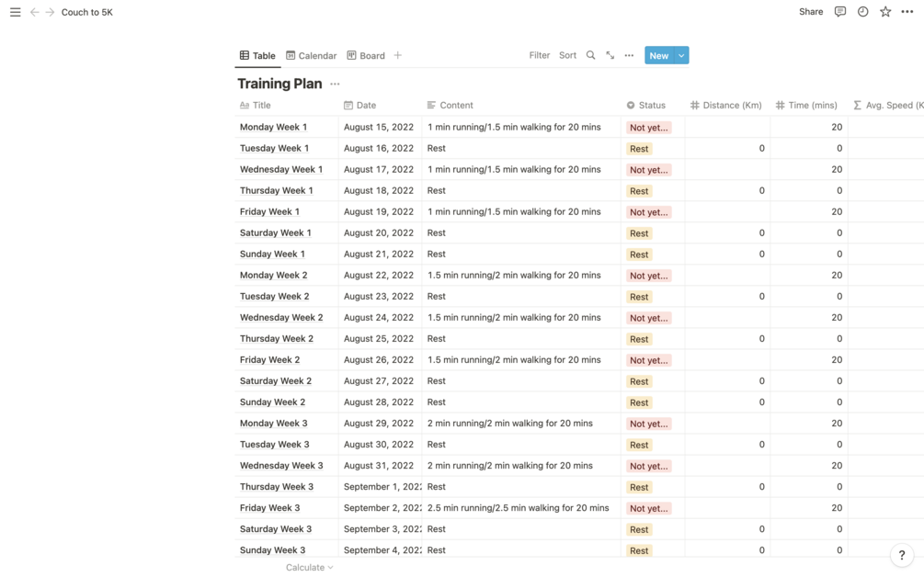Open help question mark button
This screenshot has width=924, height=577.
pos(902,555)
